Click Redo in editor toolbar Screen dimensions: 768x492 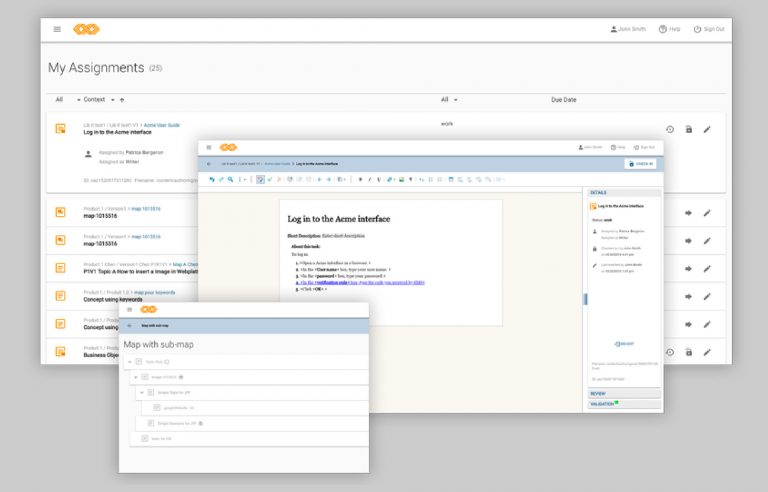(221, 180)
